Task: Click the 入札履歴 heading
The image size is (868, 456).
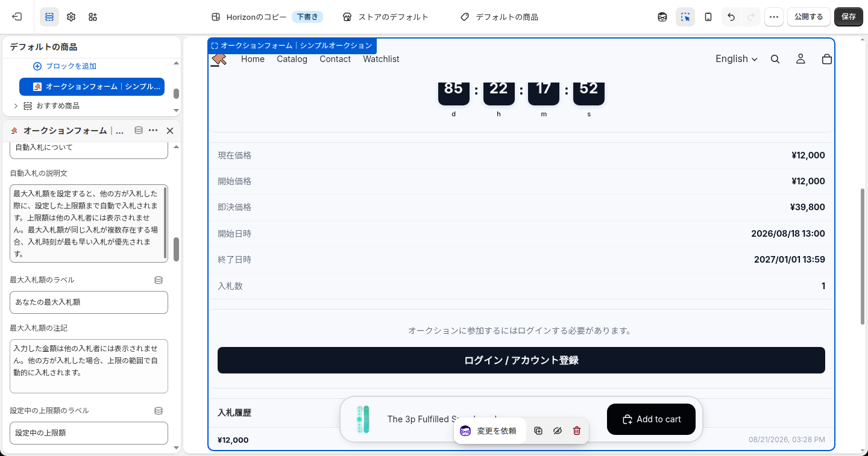Action: (x=234, y=413)
